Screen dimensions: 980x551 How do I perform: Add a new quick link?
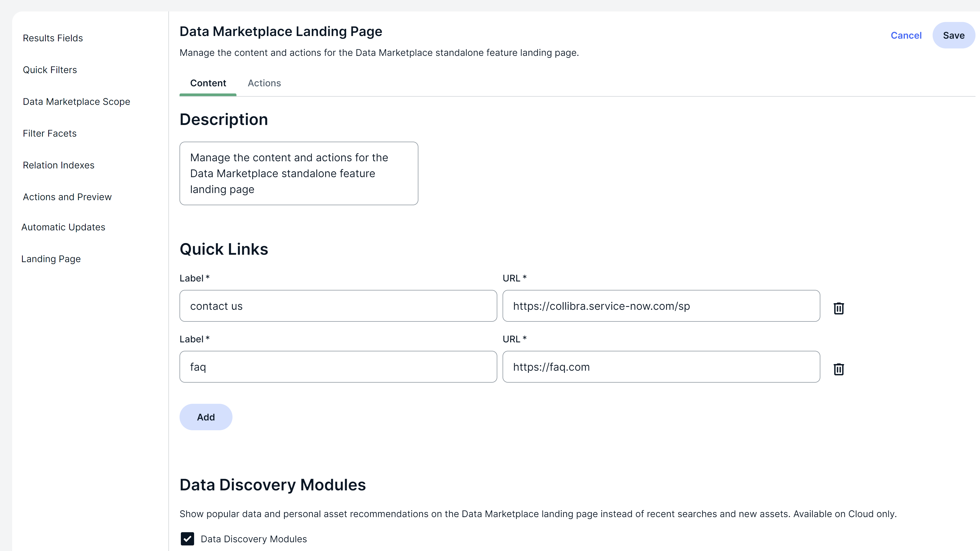(205, 417)
